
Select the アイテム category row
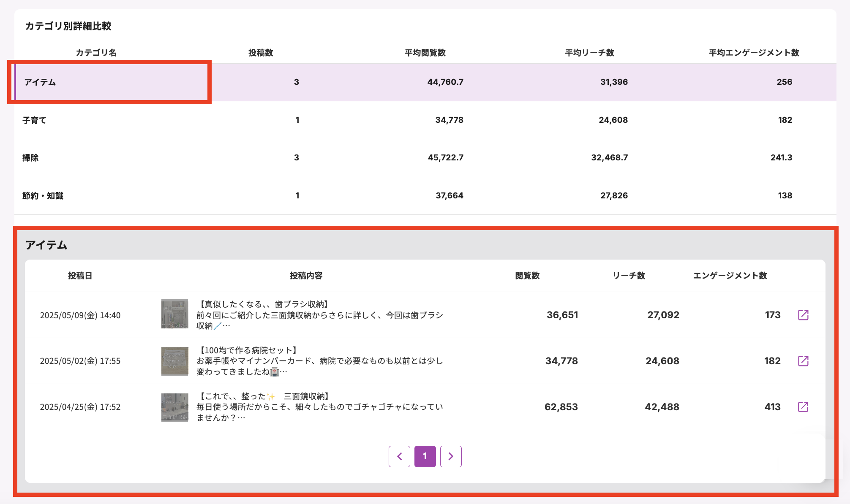40,82
